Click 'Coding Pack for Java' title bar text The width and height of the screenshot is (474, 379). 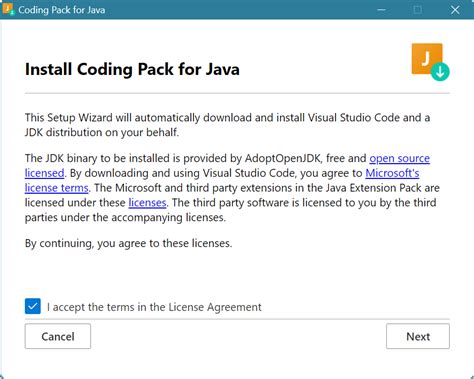[62, 10]
